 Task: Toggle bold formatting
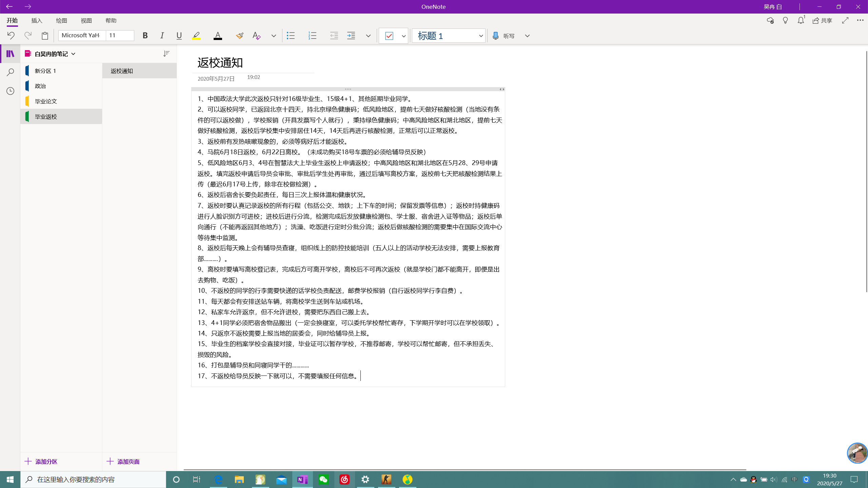[x=145, y=36]
